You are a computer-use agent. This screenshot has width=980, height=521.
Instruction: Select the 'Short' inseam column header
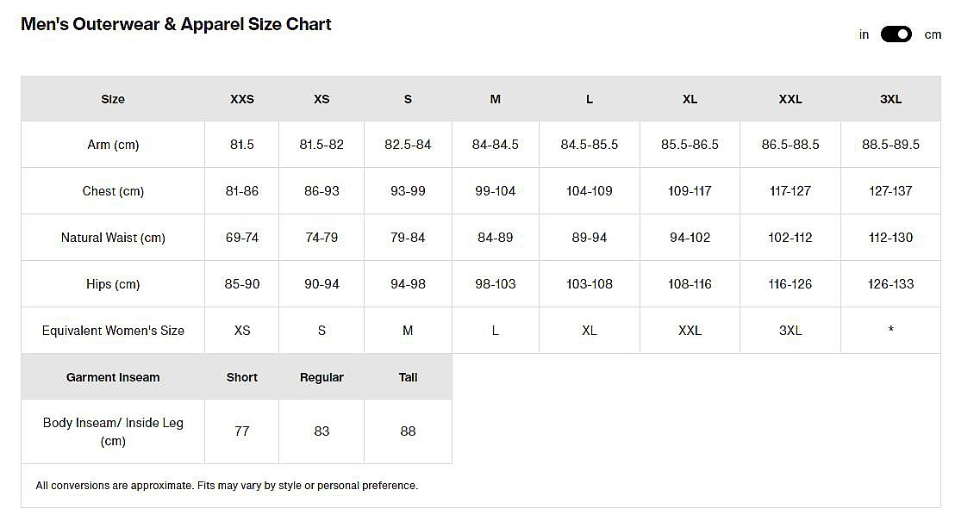pyautogui.click(x=242, y=377)
